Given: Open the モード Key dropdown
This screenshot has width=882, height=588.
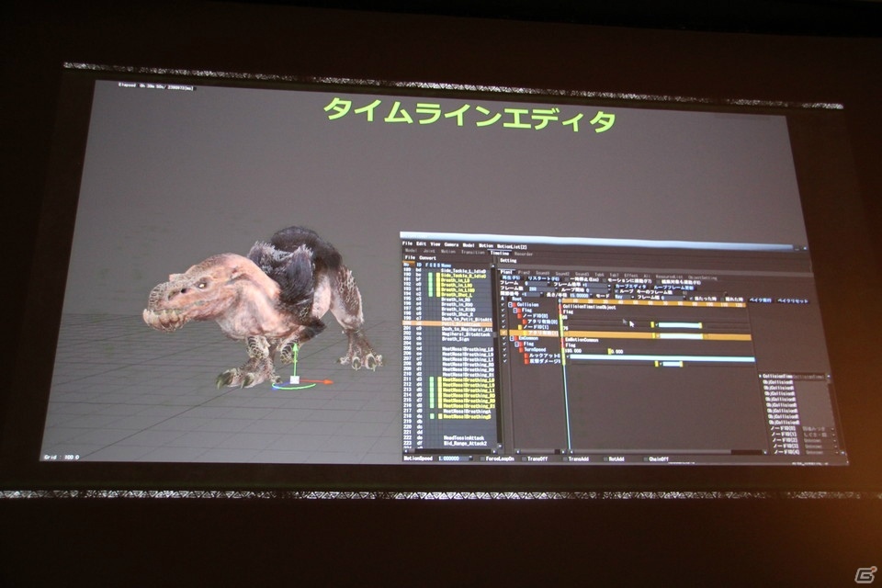Looking at the screenshot, I should [625, 297].
